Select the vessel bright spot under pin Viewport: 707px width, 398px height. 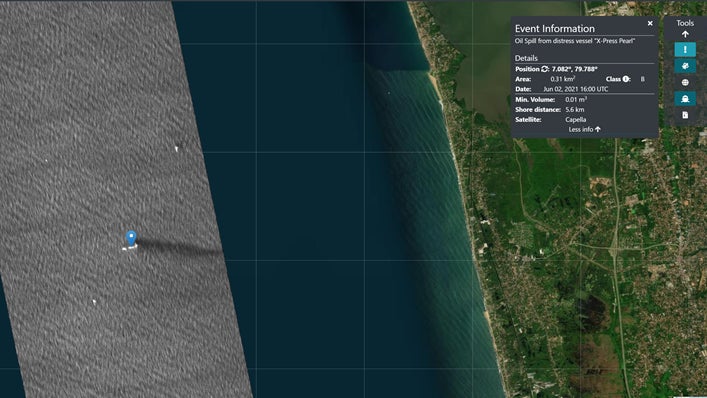click(x=129, y=247)
